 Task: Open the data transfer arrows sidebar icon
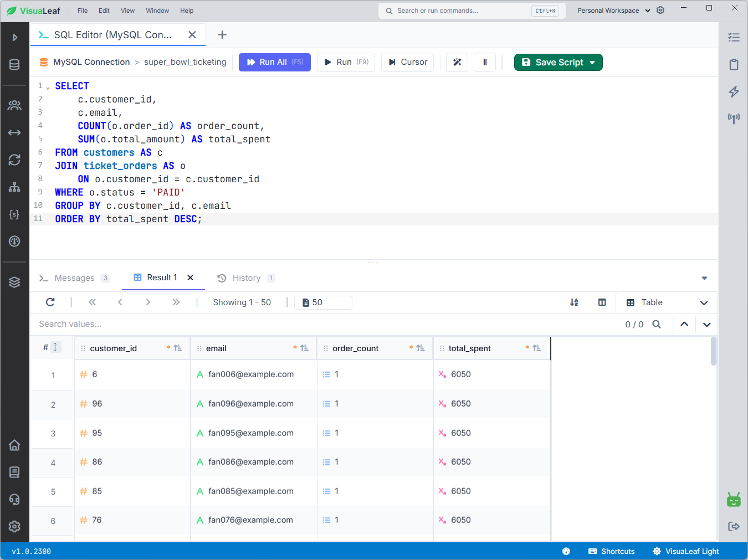pos(14,132)
